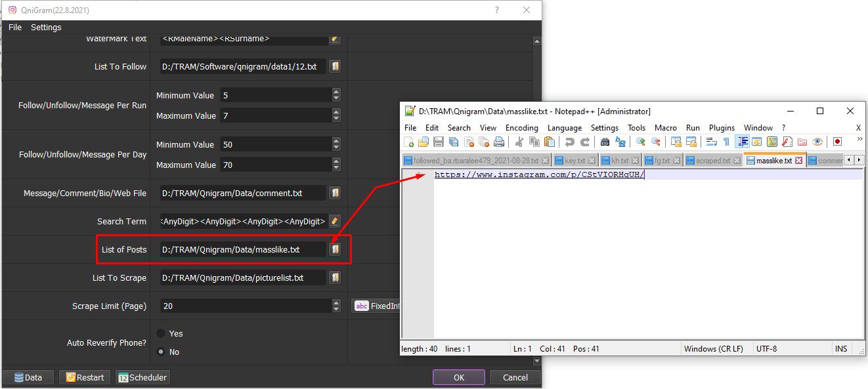Viewport: 868px width, 389px height.
Task: Open Scheduler button in QniGram
Action: click(x=142, y=377)
